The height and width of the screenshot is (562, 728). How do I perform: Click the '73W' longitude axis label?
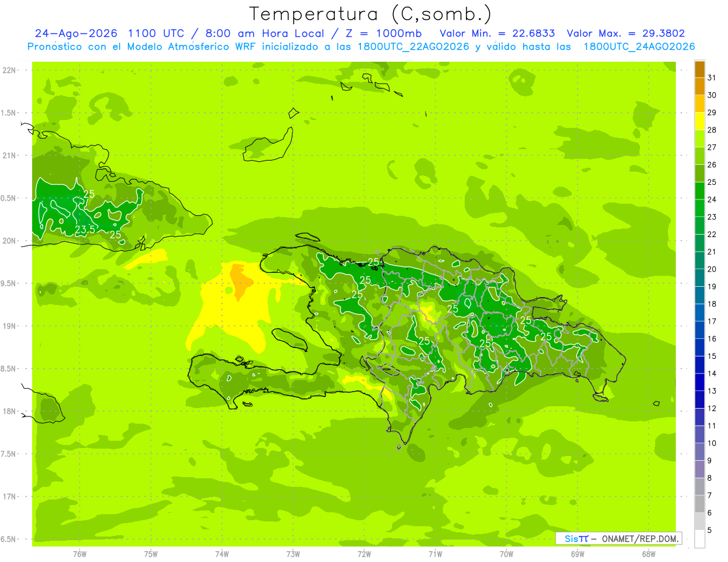tap(293, 554)
